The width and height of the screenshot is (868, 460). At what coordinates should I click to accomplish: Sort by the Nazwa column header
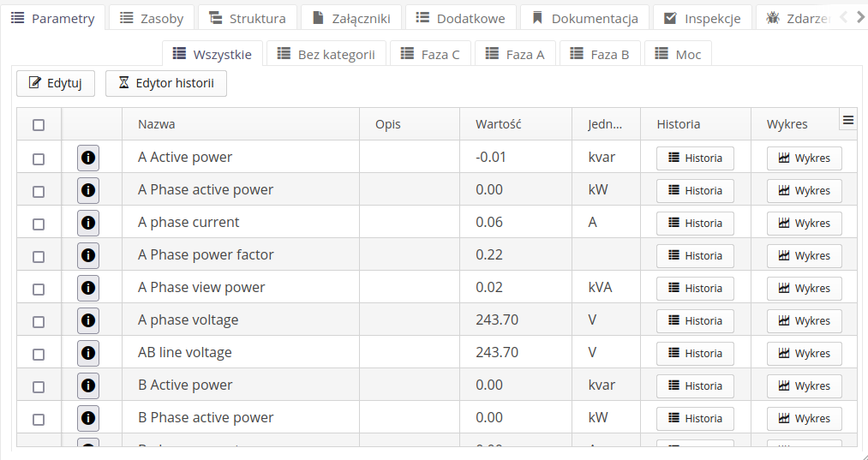click(x=157, y=124)
